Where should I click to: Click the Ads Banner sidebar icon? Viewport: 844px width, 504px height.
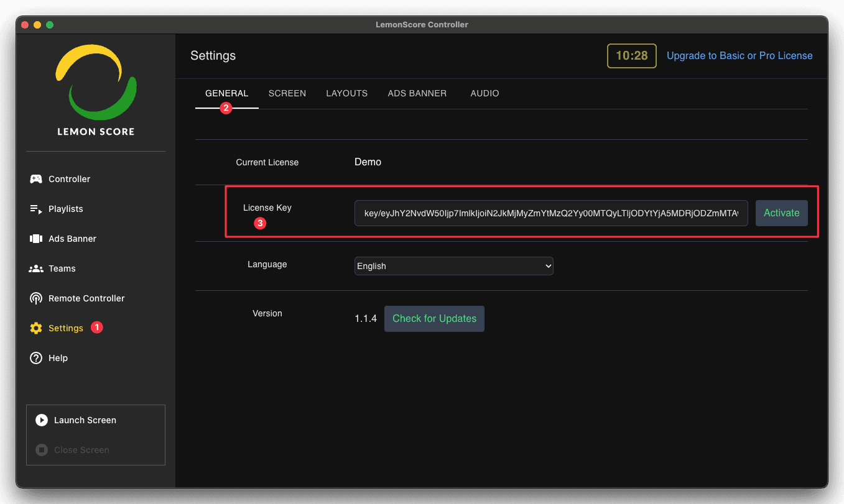click(x=36, y=239)
